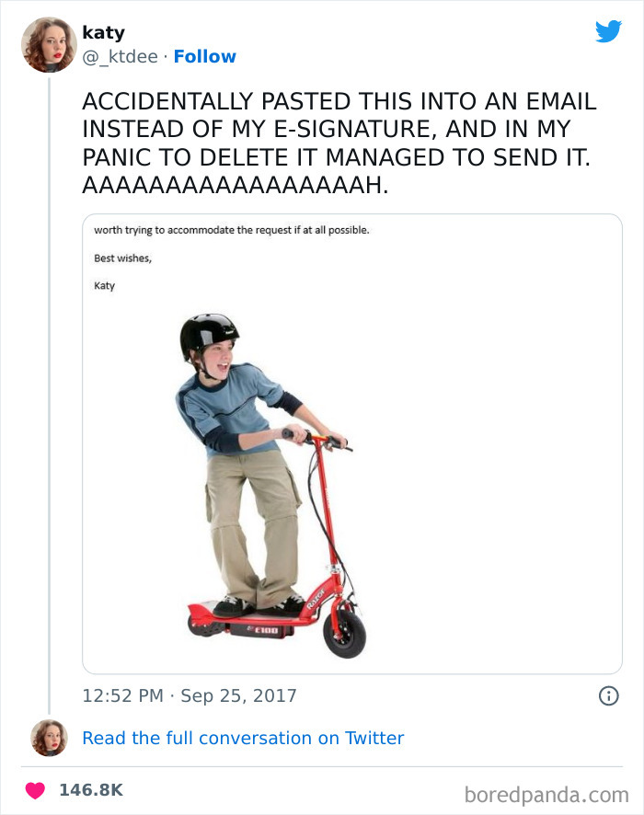This screenshot has width=644, height=815.
Task: Click the small avatar beside the conversation link
Action: (x=49, y=738)
